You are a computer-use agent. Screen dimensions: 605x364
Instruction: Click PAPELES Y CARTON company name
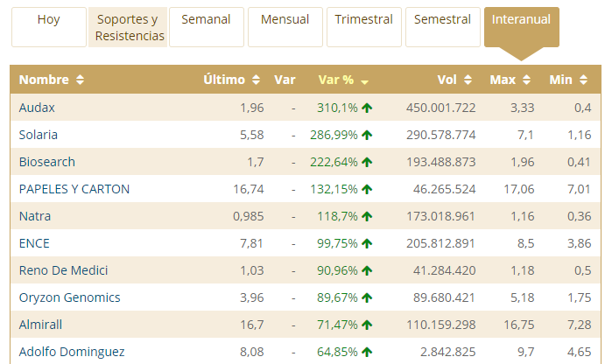[x=74, y=189]
